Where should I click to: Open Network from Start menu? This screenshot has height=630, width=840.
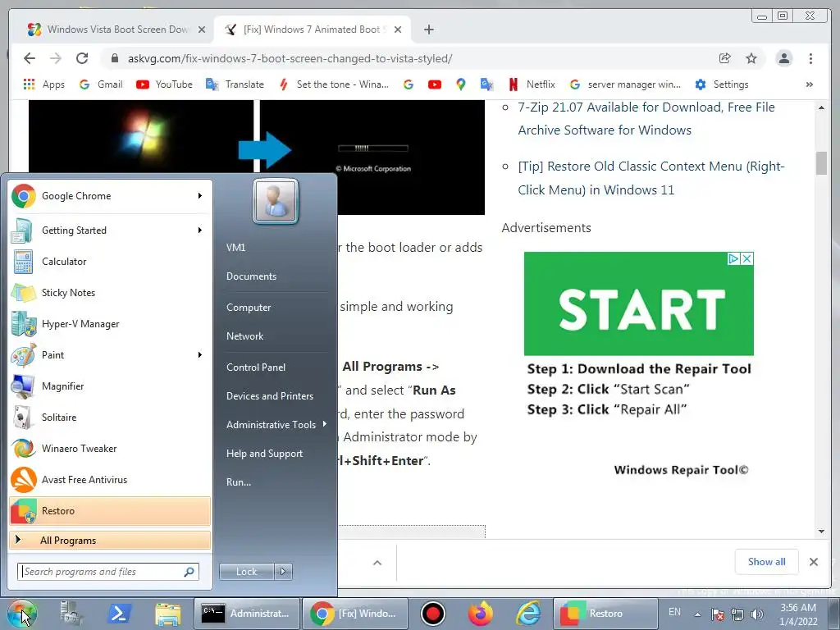click(x=244, y=336)
